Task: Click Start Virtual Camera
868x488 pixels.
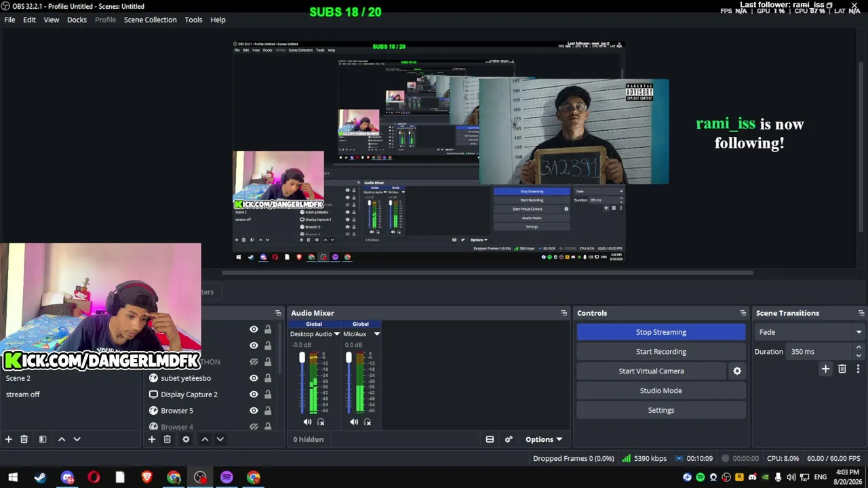Action: pyautogui.click(x=651, y=371)
